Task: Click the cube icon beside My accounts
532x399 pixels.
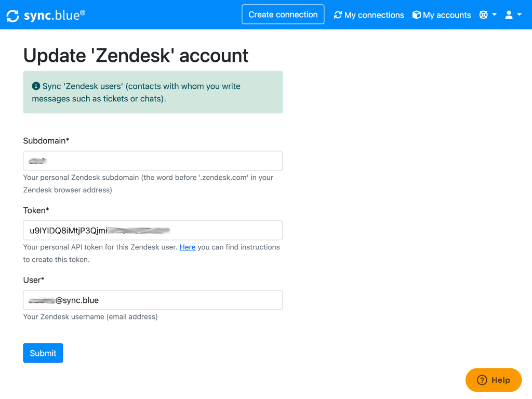Action: (416, 15)
